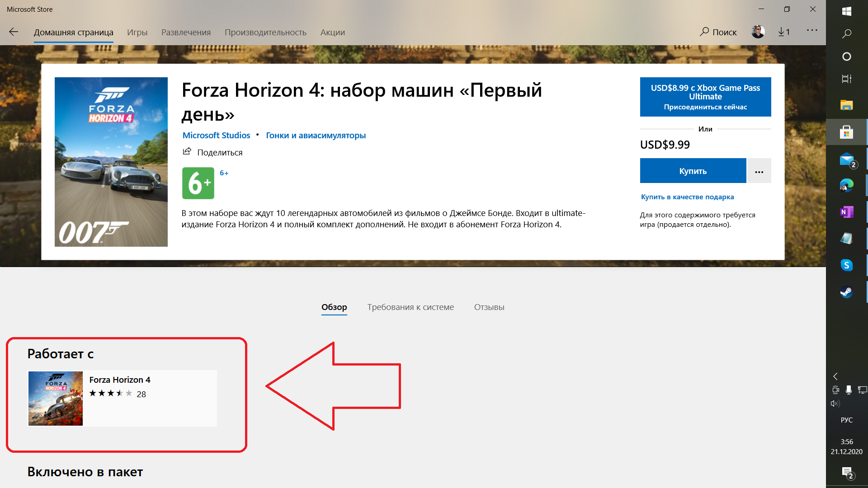The height and width of the screenshot is (488, 868).
Task: Open the Microsoft Studios publisher link
Action: (216, 135)
